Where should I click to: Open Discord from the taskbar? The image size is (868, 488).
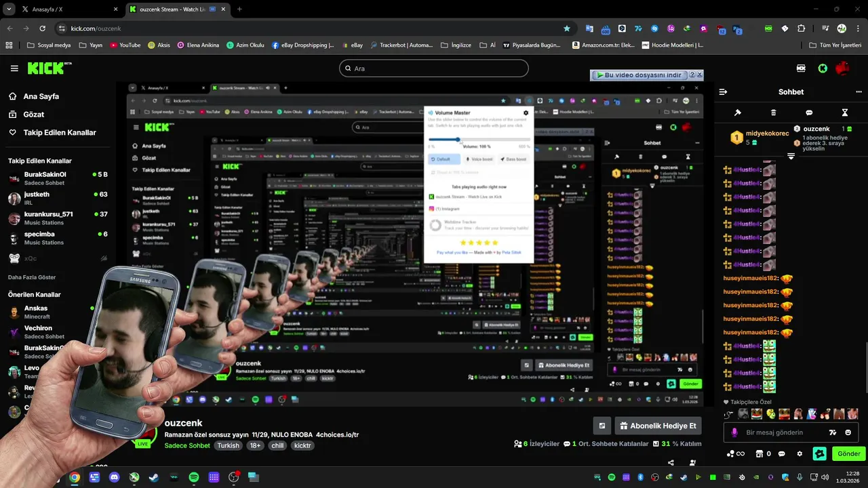(x=114, y=477)
